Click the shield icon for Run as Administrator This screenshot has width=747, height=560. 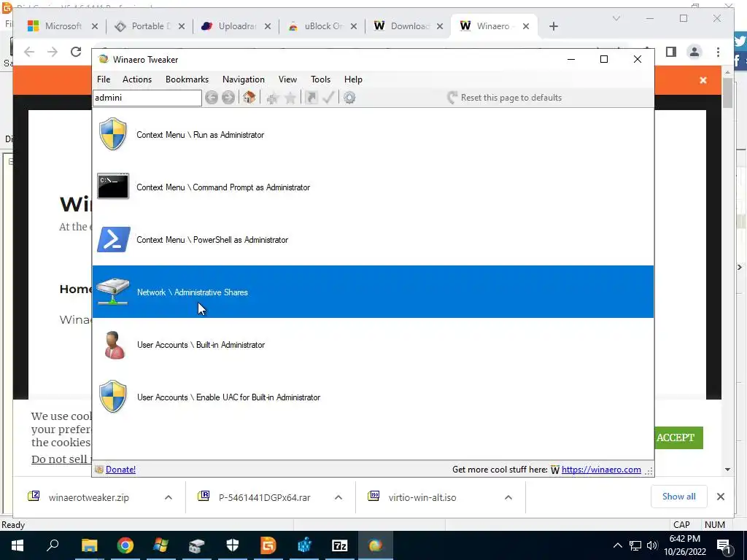coord(113,134)
